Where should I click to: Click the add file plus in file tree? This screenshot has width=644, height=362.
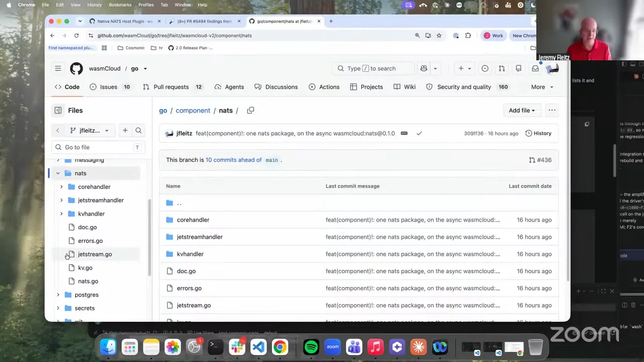125,131
